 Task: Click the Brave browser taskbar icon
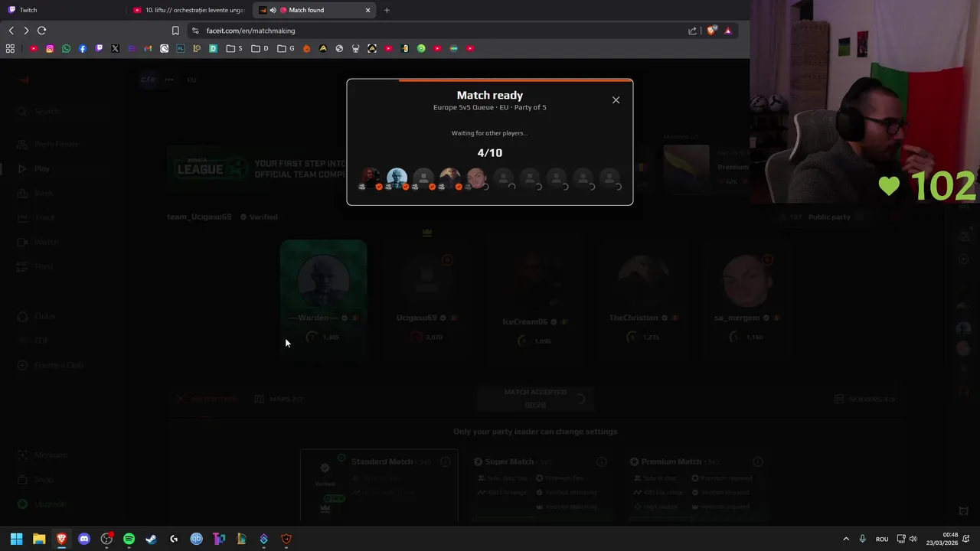click(x=61, y=539)
